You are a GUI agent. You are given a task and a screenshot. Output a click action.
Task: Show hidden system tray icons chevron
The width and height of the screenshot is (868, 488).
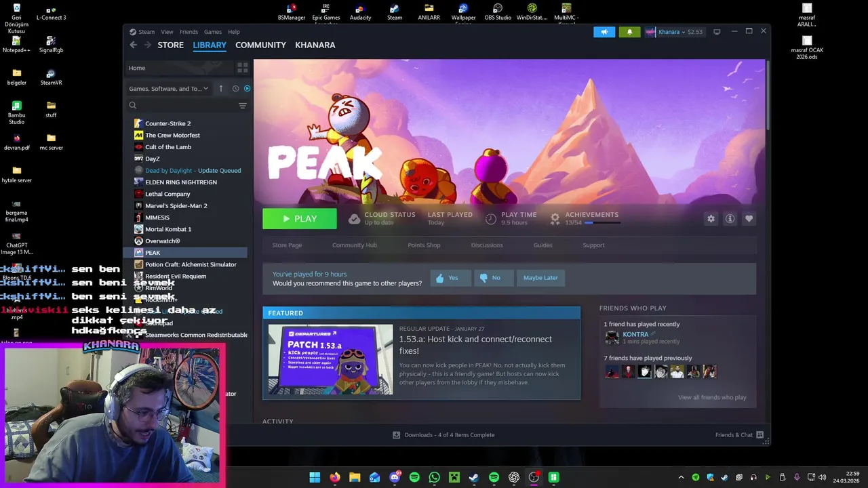[x=681, y=477]
